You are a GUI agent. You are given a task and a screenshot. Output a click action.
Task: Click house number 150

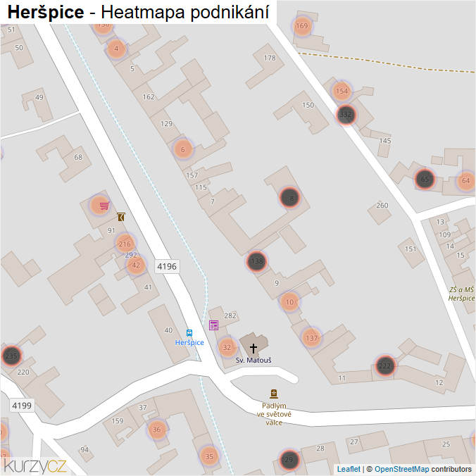[x=308, y=105]
